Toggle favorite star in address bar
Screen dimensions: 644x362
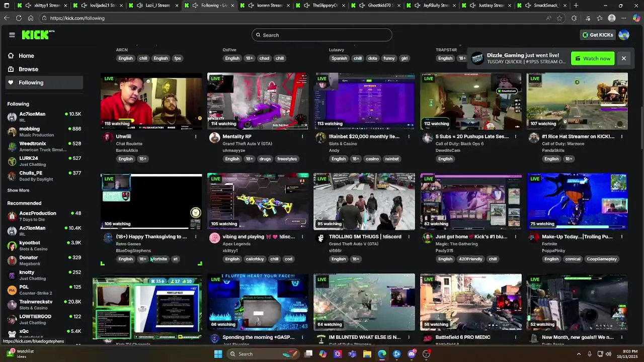559,18
